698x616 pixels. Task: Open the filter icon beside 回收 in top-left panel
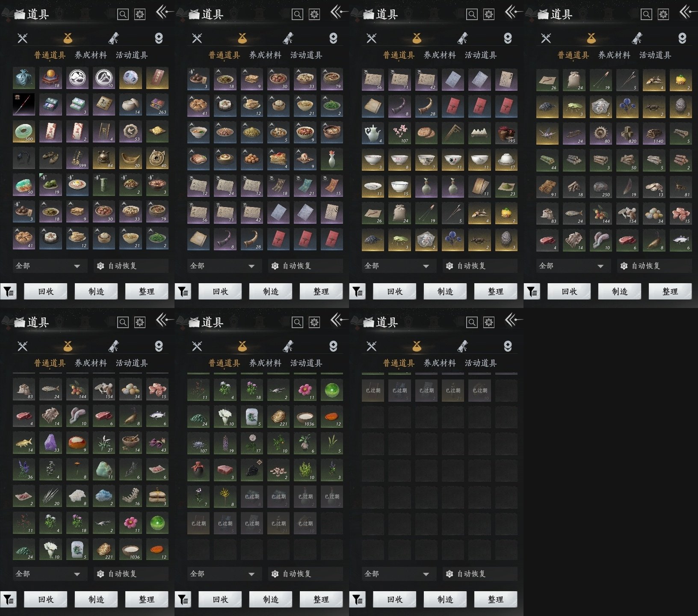9,292
